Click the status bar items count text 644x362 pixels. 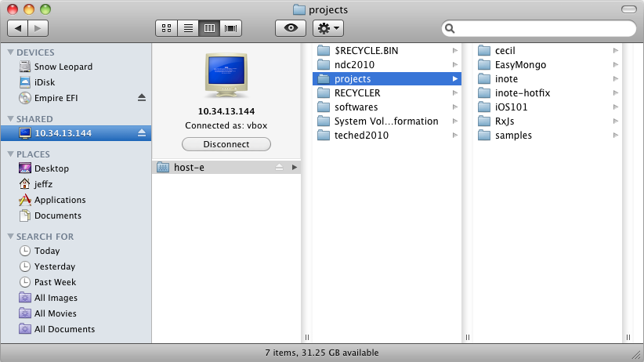pos(322,353)
